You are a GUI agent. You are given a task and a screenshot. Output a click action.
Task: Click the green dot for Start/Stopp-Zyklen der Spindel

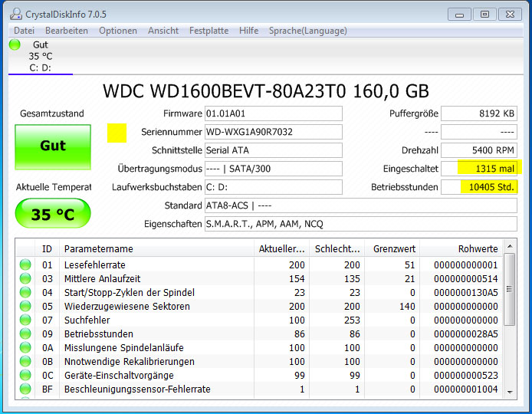tap(25, 293)
